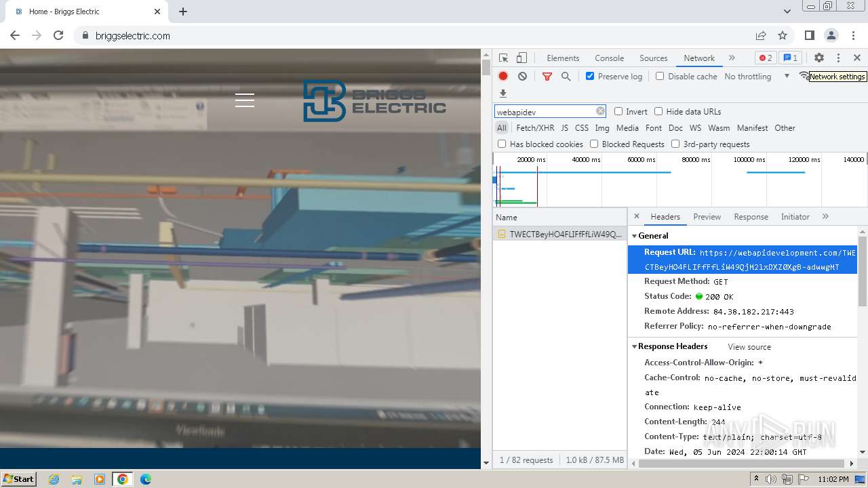Click the taskbar volume speaker icon
868x488 pixels.
tap(771, 479)
